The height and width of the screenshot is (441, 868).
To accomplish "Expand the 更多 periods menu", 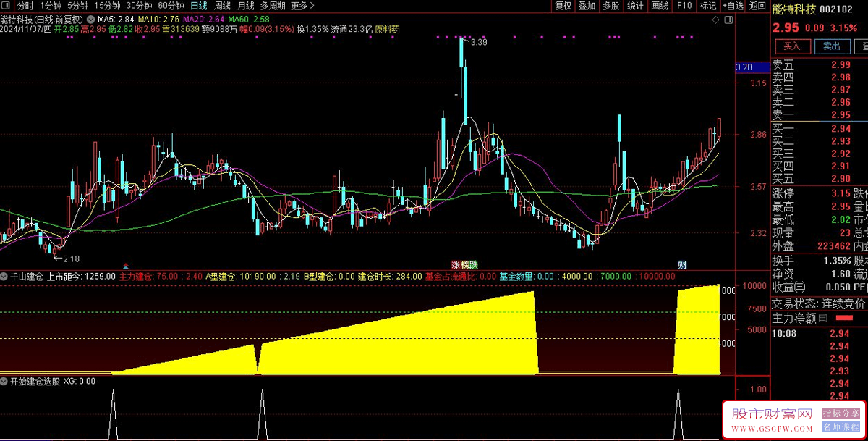I will [x=302, y=6].
